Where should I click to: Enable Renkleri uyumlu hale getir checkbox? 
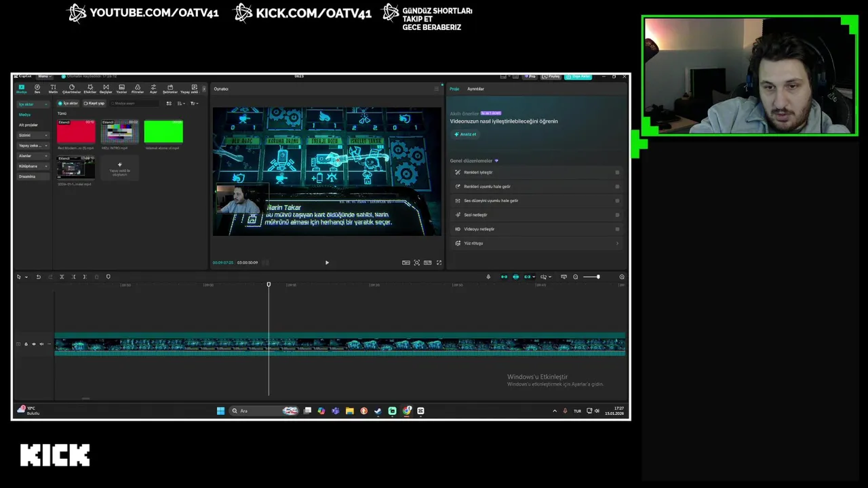(617, 186)
